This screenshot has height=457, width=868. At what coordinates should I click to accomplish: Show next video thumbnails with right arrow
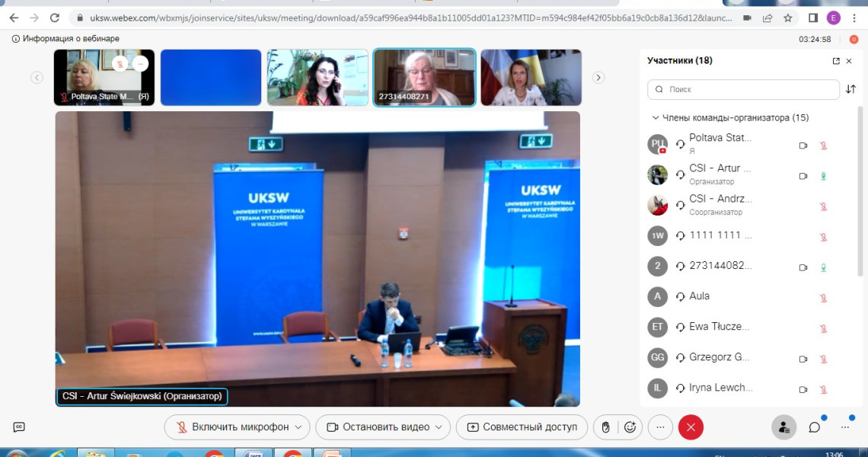598,78
